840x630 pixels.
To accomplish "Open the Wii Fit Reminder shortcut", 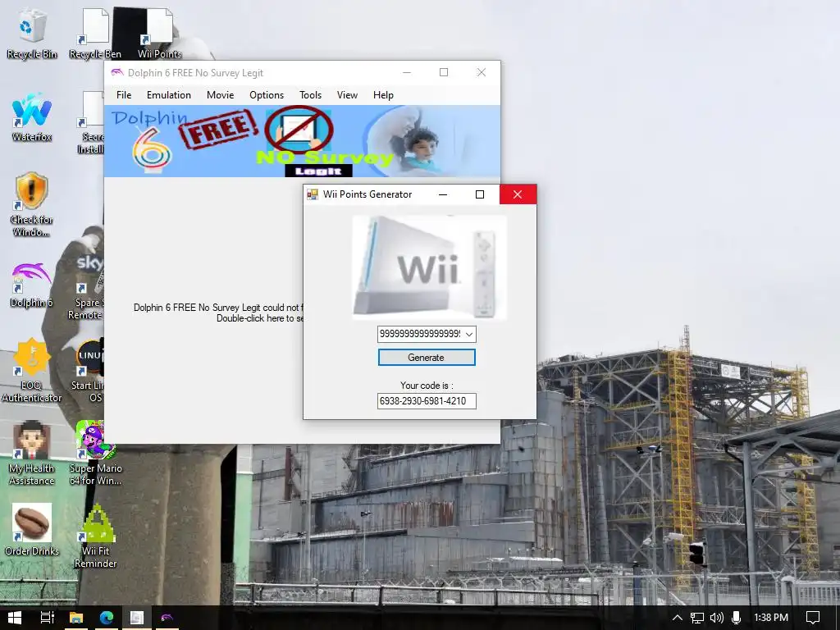I will [x=95, y=536].
